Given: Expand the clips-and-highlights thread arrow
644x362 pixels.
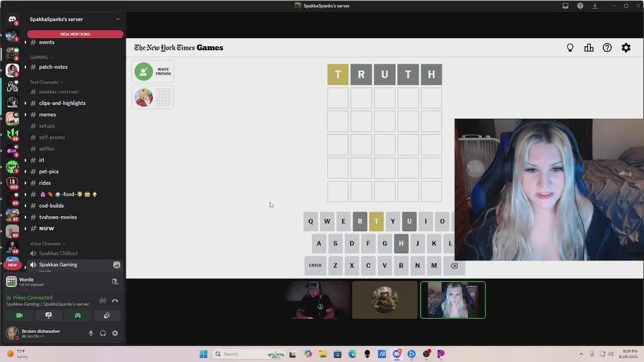Looking at the screenshot, I should tap(25, 103).
